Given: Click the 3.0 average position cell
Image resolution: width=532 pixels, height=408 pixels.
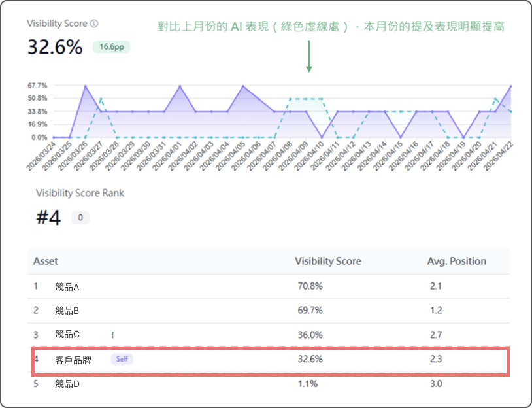Looking at the screenshot, I should click(x=436, y=384).
